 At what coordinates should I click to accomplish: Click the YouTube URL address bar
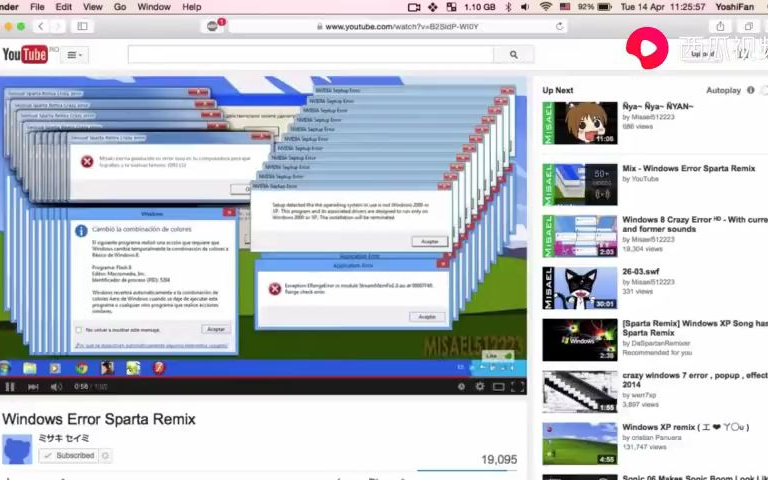[x=397, y=26]
